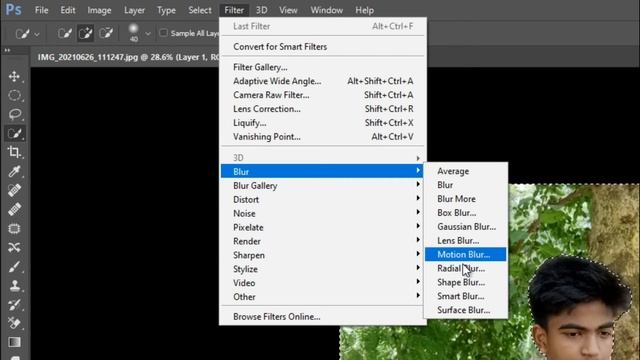
Task: Expand the Render submenu
Action: pyautogui.click(x=322, y=241)
